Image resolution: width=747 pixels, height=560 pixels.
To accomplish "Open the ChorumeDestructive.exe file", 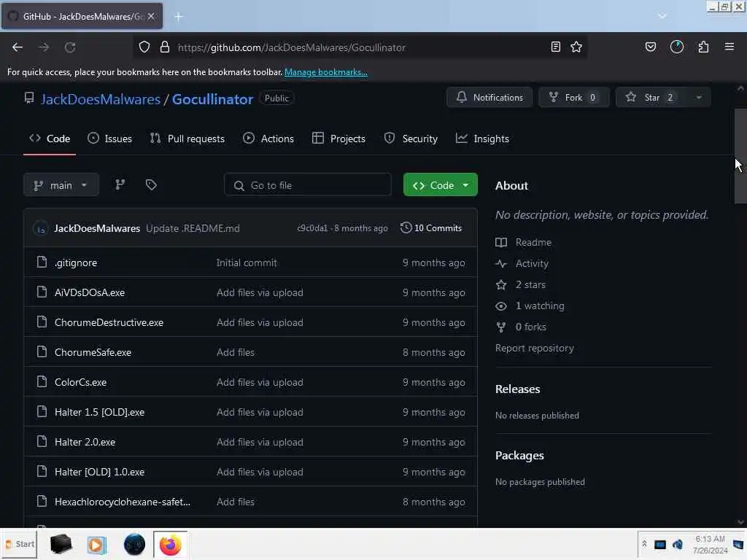I will [x=109, y=322].
